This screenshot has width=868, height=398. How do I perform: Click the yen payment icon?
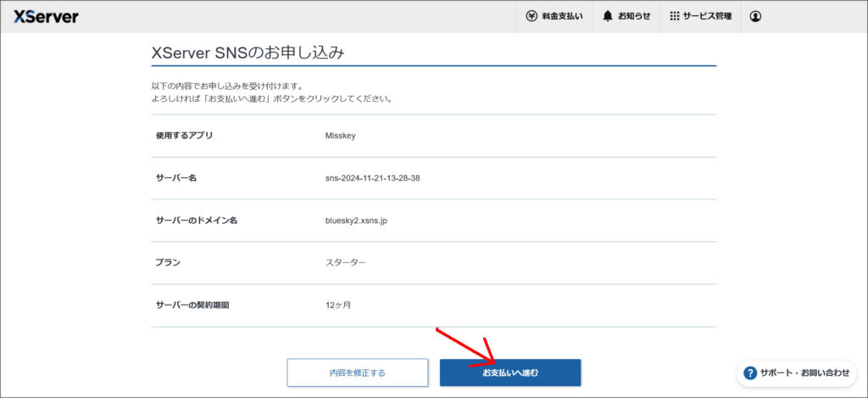tap(531, 17)
